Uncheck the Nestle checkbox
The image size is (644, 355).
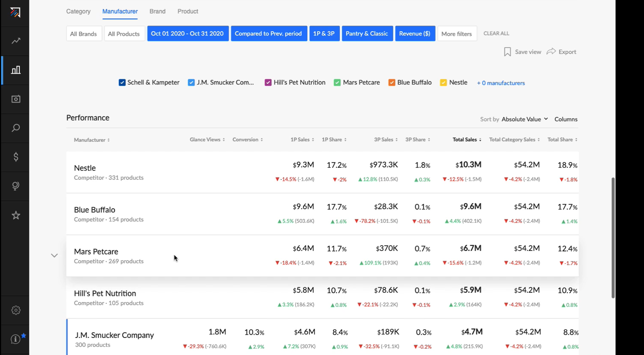(443, 82)
